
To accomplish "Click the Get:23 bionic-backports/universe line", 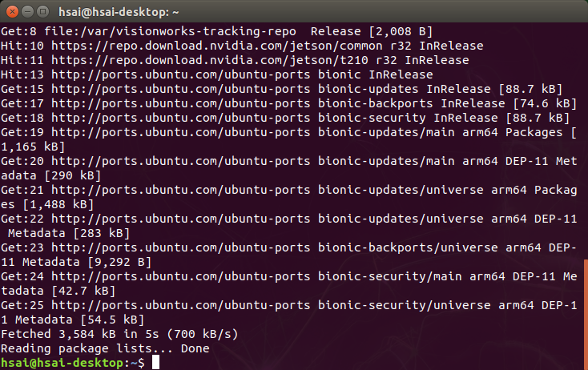I will pyautogui.click(x=288, y=247).
